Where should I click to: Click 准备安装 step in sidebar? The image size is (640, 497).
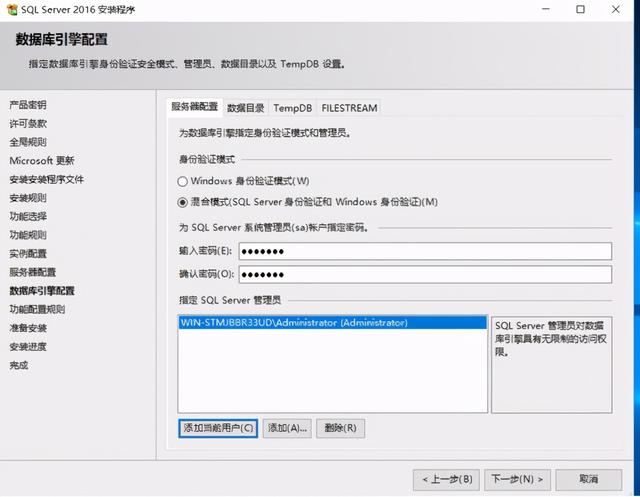(x=28, y=328)
